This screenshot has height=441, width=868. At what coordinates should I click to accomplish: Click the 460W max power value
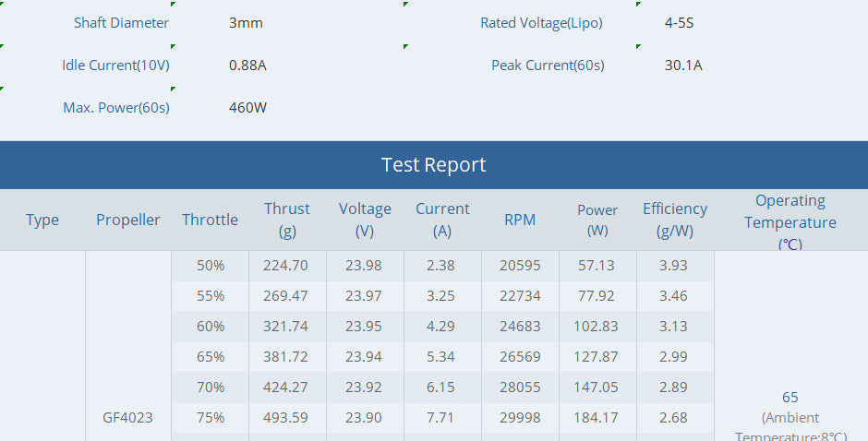248,108
